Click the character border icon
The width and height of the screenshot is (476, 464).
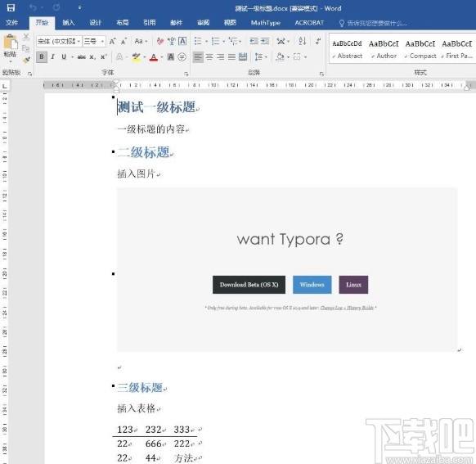coord(182,41)
